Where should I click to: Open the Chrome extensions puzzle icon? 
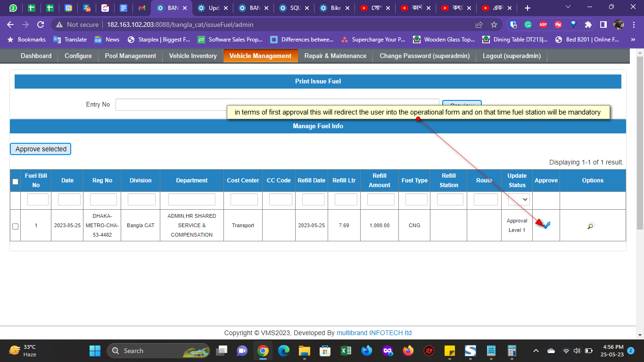pyautogui.click(x=588, y=25)
